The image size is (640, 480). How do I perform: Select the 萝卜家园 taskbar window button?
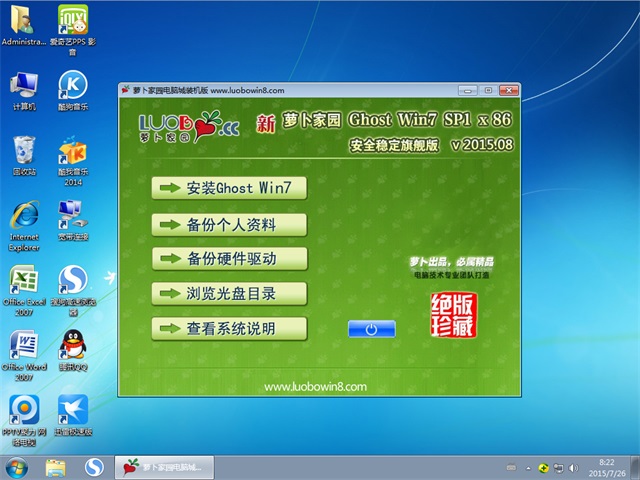point(164,467)
